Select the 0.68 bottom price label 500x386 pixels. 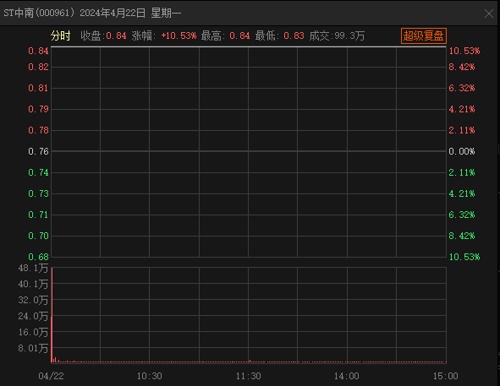click(38, 257)
